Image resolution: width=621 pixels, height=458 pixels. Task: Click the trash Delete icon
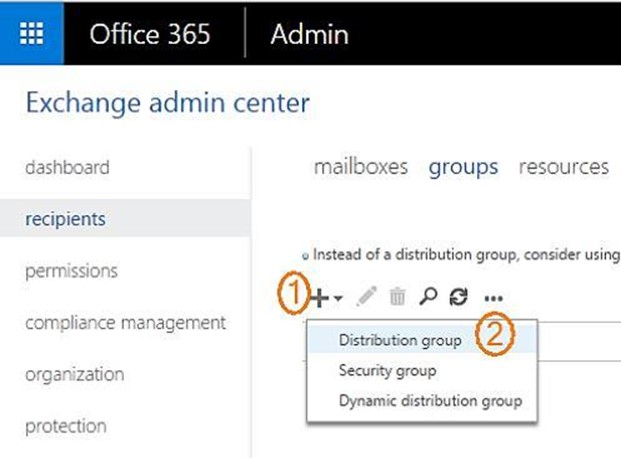coord(397,297)
